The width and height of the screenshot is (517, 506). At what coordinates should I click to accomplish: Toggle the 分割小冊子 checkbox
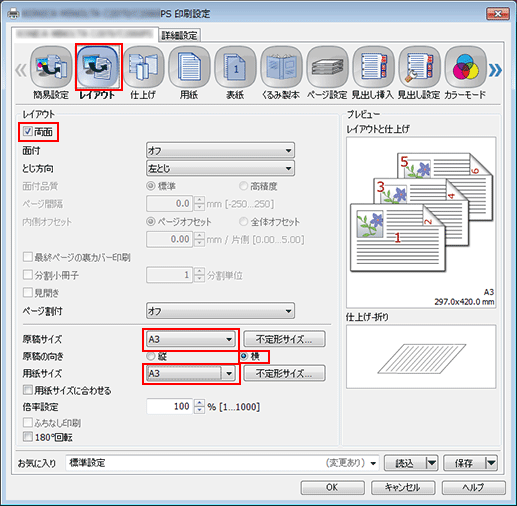28,275
